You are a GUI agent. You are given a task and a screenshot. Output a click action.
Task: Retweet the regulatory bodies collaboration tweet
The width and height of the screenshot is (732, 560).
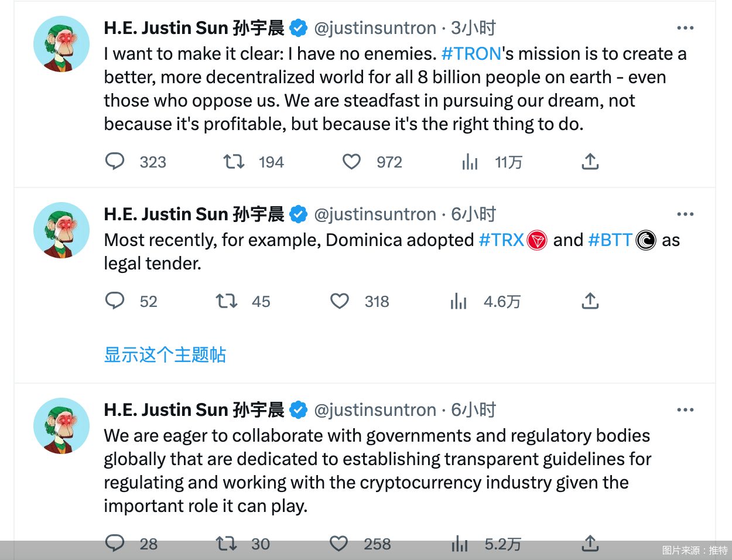click(226, 544)
